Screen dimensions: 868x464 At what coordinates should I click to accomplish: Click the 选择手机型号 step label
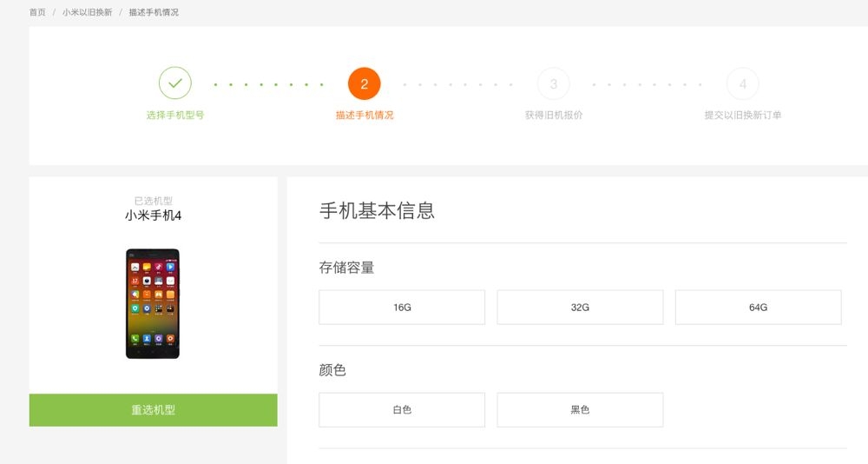[174, 116]
